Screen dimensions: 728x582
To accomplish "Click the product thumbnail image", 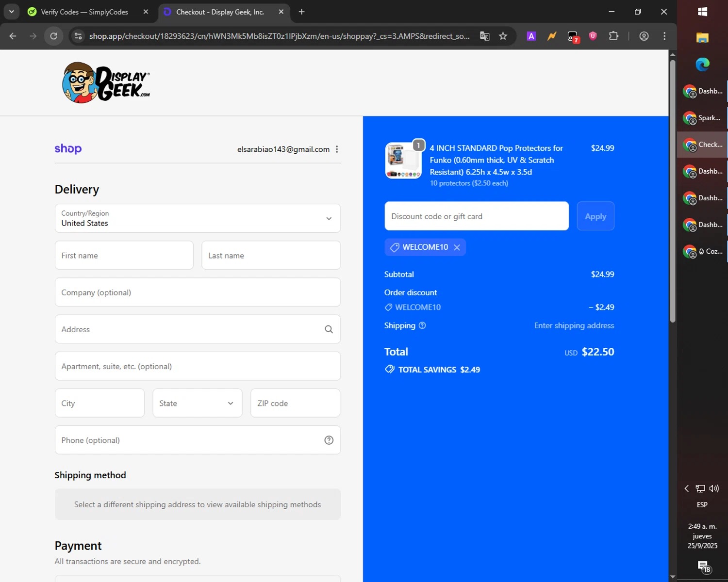I will point(403,161).
